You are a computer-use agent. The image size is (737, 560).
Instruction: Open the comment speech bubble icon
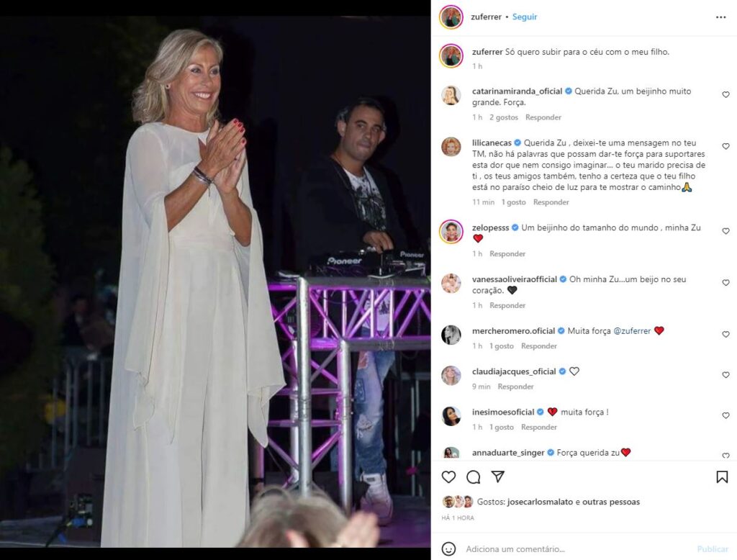[474, 477]
